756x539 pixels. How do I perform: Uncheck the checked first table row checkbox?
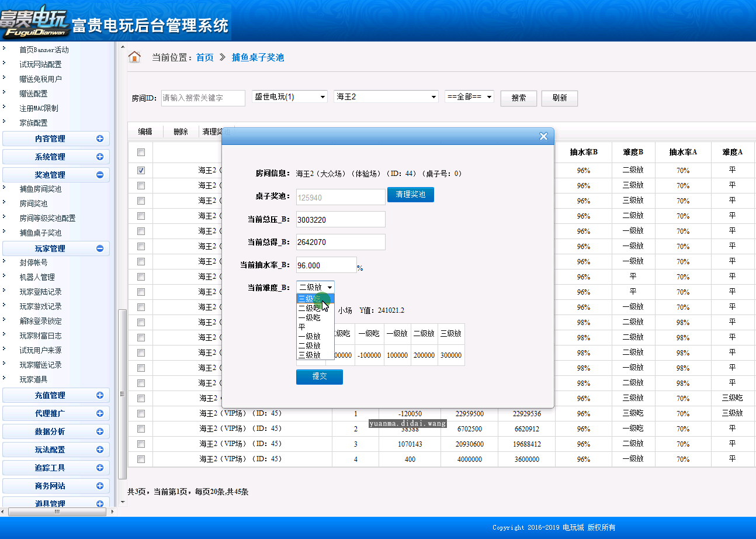[x=141, y=170]
